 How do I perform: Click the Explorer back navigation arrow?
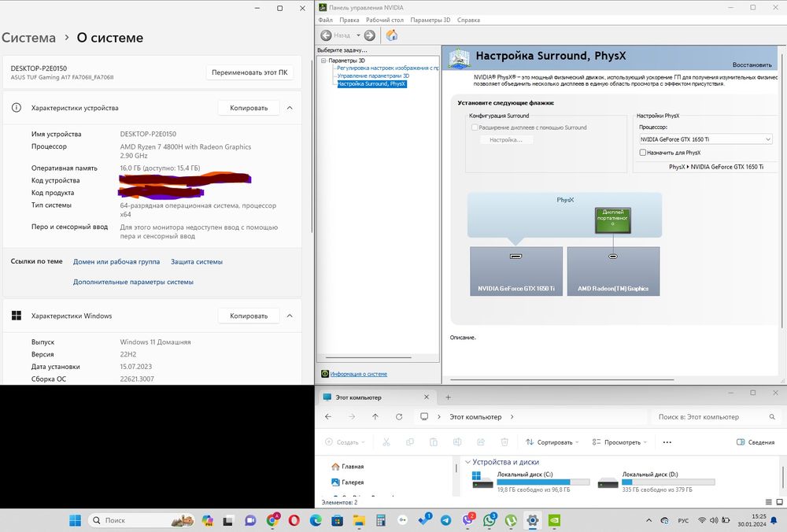coord(328,417)
